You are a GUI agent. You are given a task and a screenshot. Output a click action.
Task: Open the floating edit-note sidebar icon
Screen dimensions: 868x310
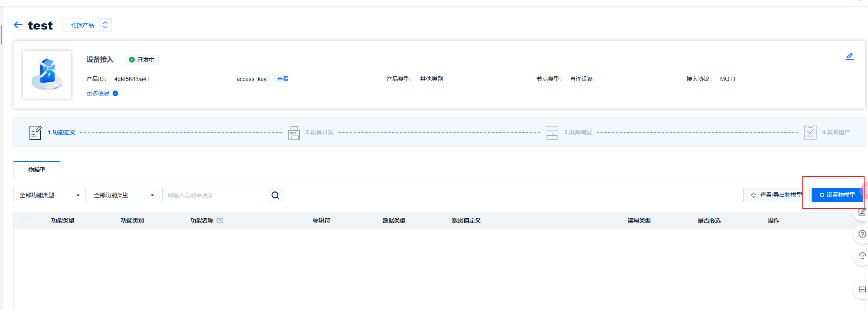(862, 212)
